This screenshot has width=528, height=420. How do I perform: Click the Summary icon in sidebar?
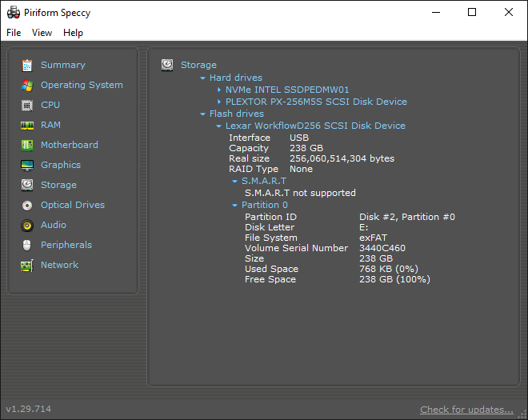tap(27, 65)
